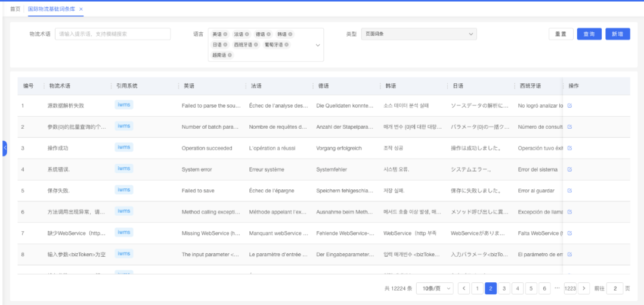Viewport: 644px width, 305px height.
Task: Go to the next page arrow
Action: tap(584, 288)
